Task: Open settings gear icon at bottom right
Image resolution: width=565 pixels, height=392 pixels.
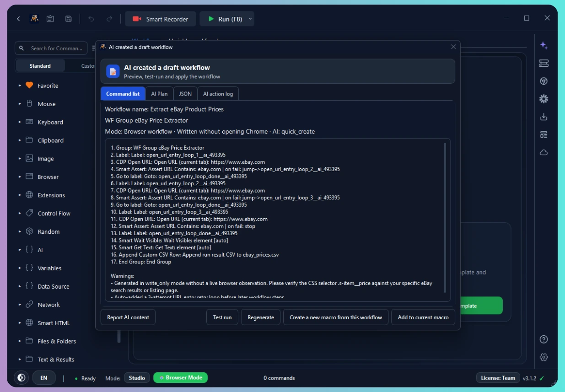Action: tap(543, 357)
